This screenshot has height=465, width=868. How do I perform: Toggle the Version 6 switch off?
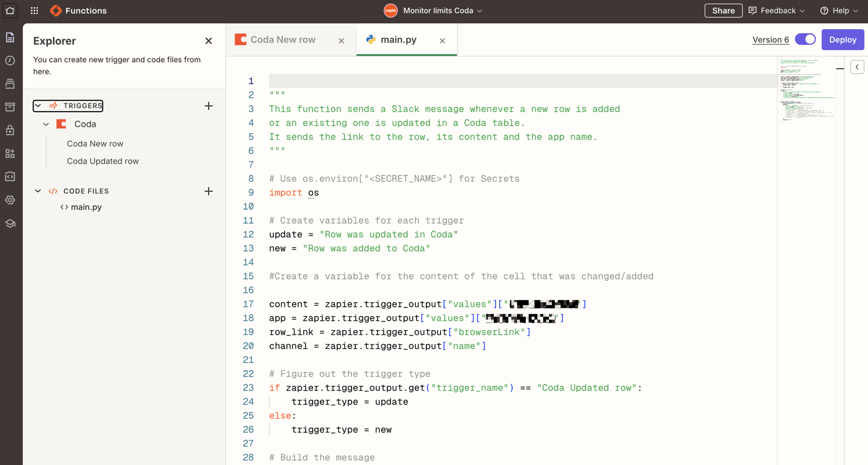(x=805, y=39)
